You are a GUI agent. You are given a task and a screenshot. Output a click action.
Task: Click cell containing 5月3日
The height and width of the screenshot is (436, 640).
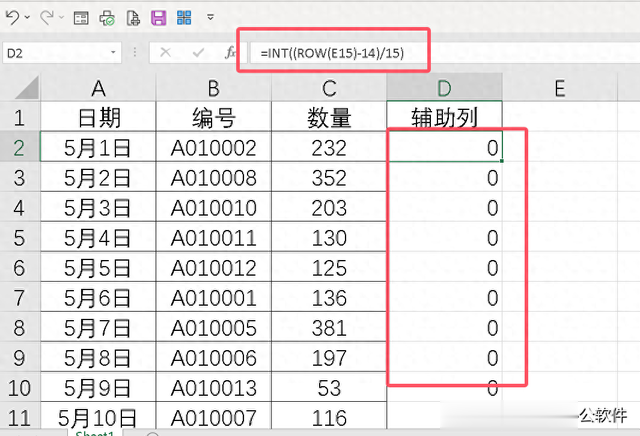[x=98, y=207]
